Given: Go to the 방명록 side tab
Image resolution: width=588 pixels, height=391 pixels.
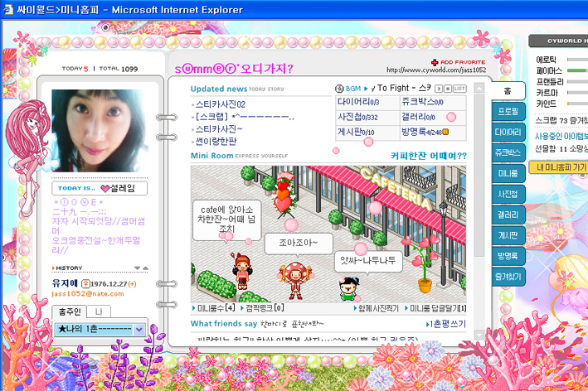Looking at the screenshot, I should pos(508,257).
